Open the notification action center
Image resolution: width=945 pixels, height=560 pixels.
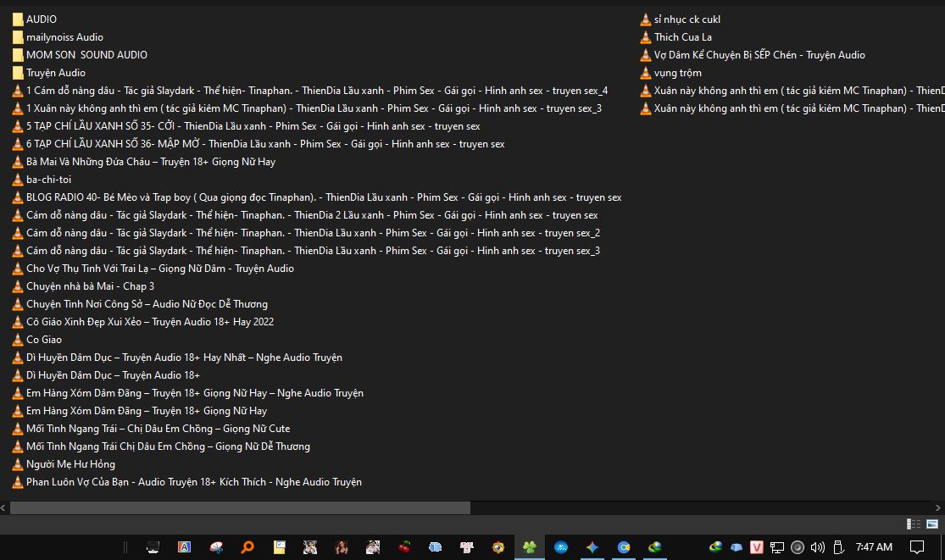click(917, 546)
